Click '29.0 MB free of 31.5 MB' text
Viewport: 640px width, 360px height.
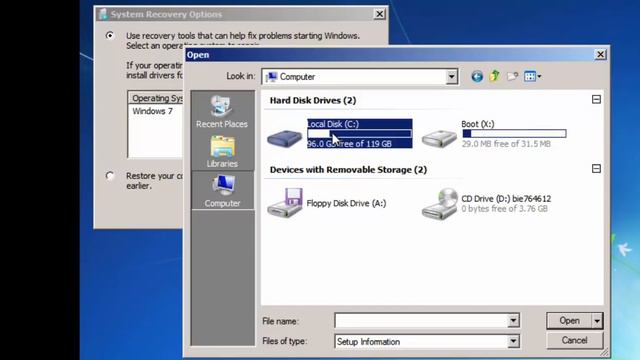coord(506,144)
